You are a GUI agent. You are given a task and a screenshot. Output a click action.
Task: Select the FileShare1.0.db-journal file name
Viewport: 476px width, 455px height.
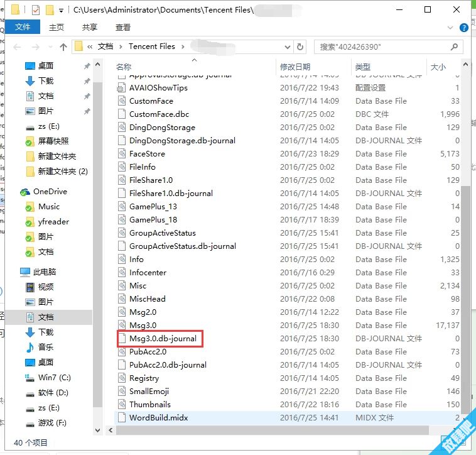tap(171, 194)
